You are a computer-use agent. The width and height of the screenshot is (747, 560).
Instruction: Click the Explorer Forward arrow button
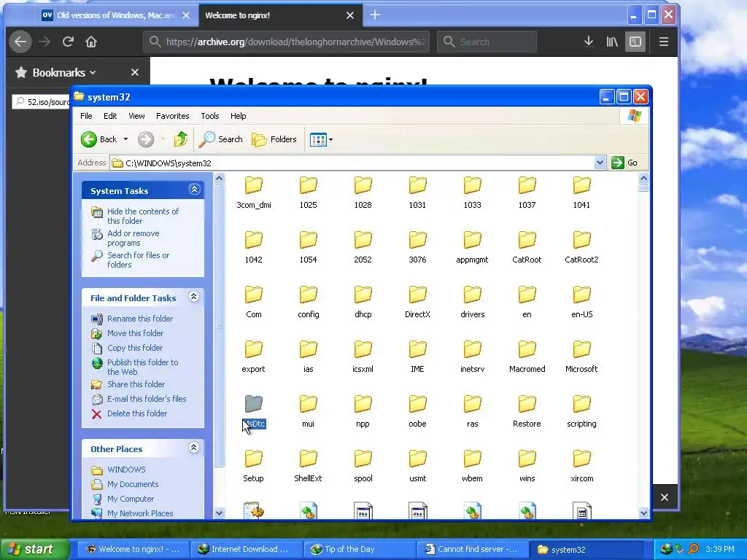pyautogui.click(x=146, y=139)
